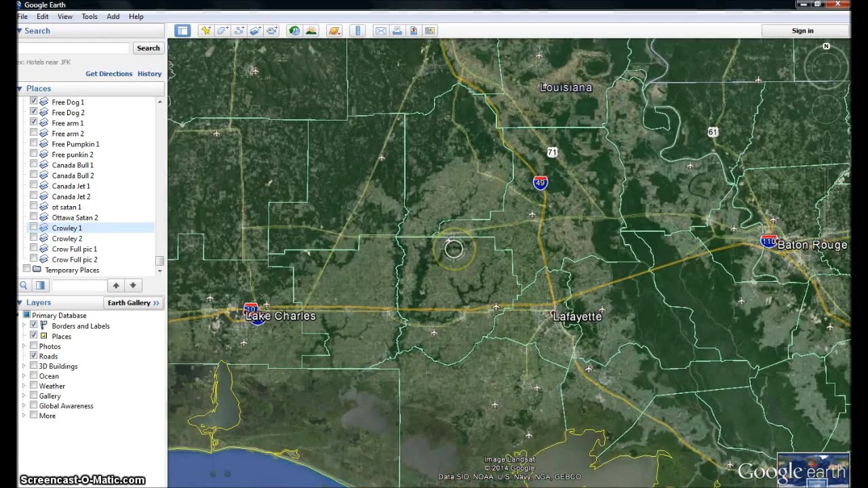This screenshot has width=868, height=488.
Task: Open search History link
Action: 149,73
